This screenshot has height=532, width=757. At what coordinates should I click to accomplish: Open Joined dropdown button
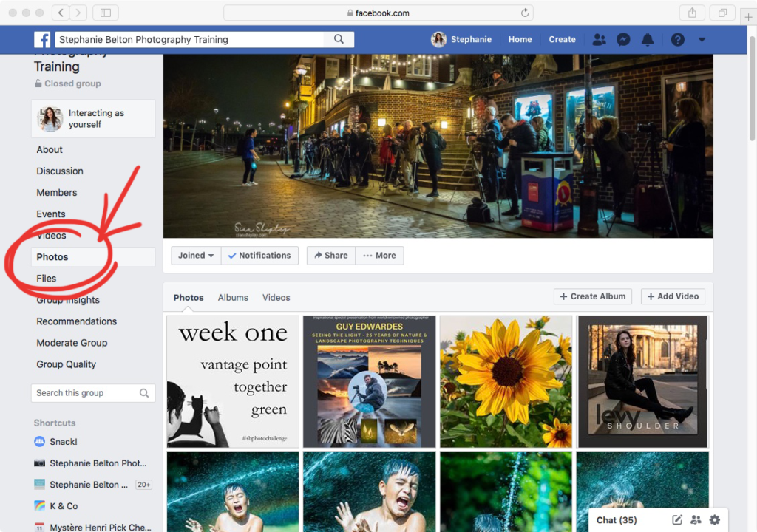195,256
